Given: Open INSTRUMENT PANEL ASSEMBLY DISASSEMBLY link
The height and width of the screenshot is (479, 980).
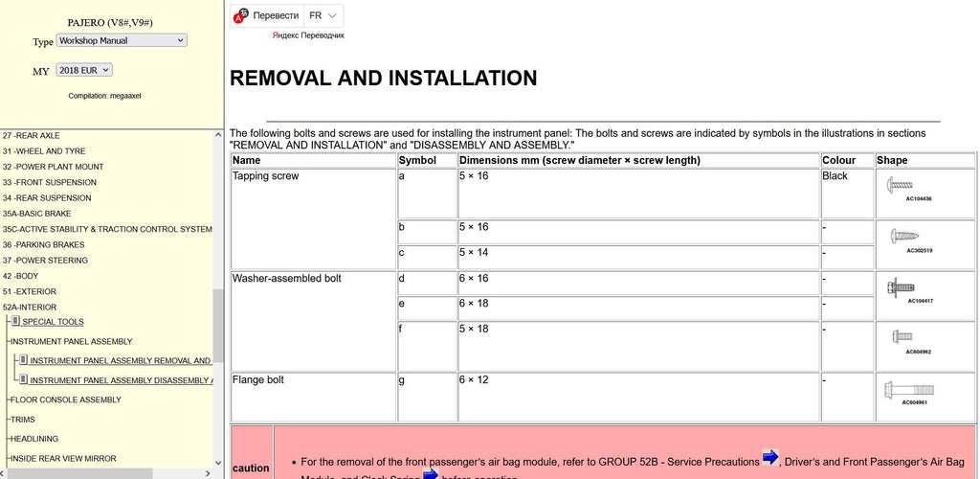Looking at the screenshot, I should tap(122, 380).
